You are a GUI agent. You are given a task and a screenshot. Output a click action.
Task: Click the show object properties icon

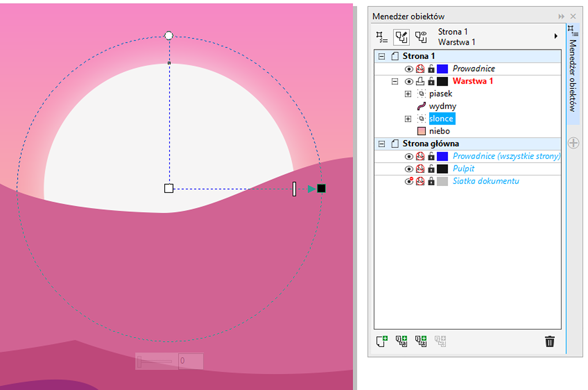click(x=382, y=37)
